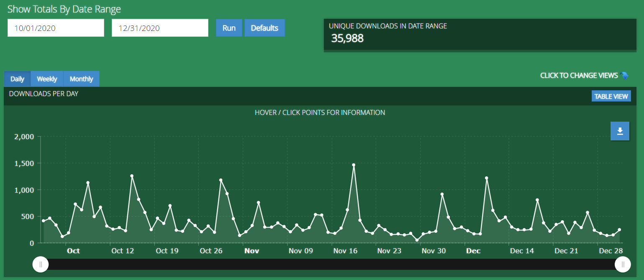Reset dates with the Defaults button

tap(264, 28)
